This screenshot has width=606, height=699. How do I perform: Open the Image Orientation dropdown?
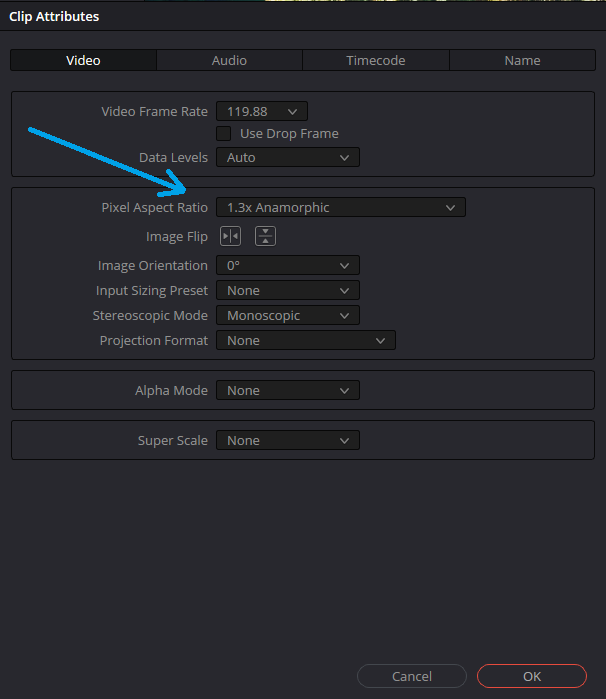287,266
